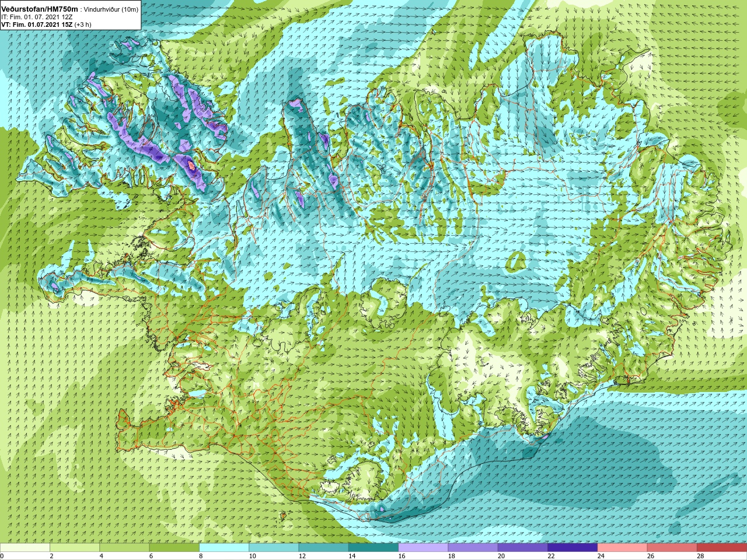
Task: Click the legend value 4
Action: tap(101, 556)
